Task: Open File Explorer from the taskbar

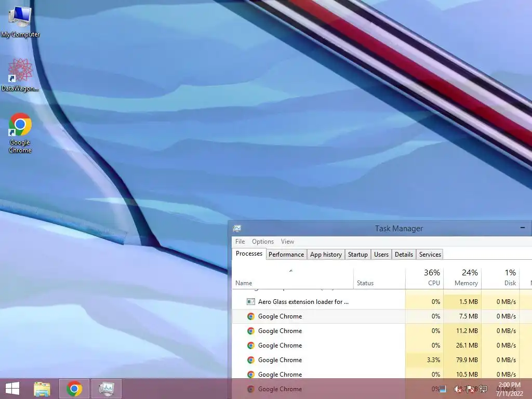Action: 42,389
